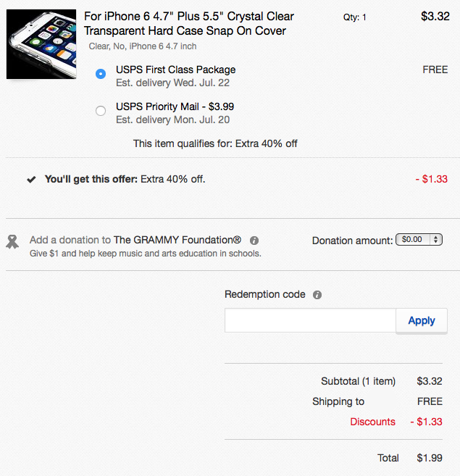Open The GRAMMY Foundation donation link
Viewport: 460px width, 476px height.
pos(177,240)
